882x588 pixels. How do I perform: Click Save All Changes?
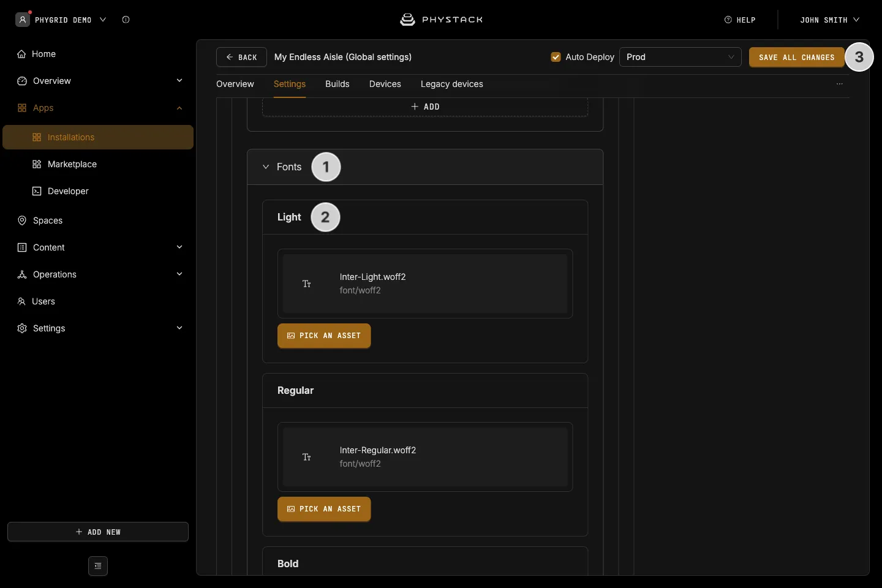(x=797, y=57)
